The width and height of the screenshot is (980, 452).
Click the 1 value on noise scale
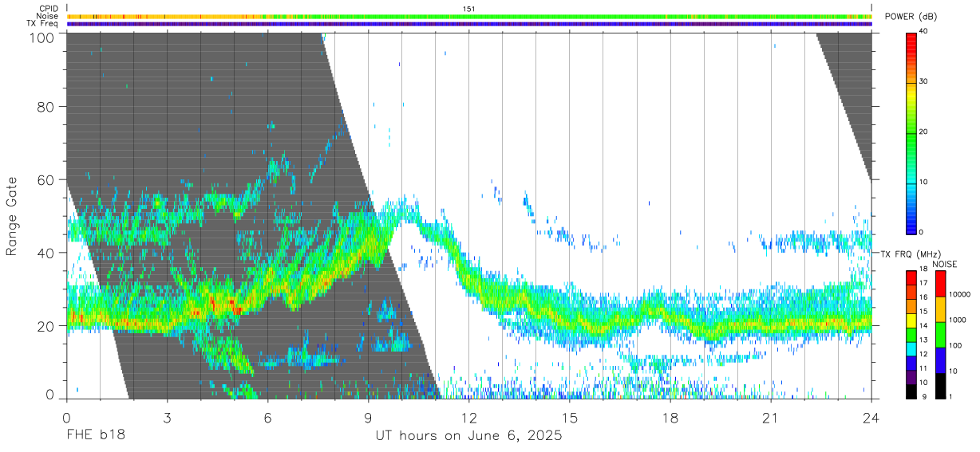click(x=950, y=396)
